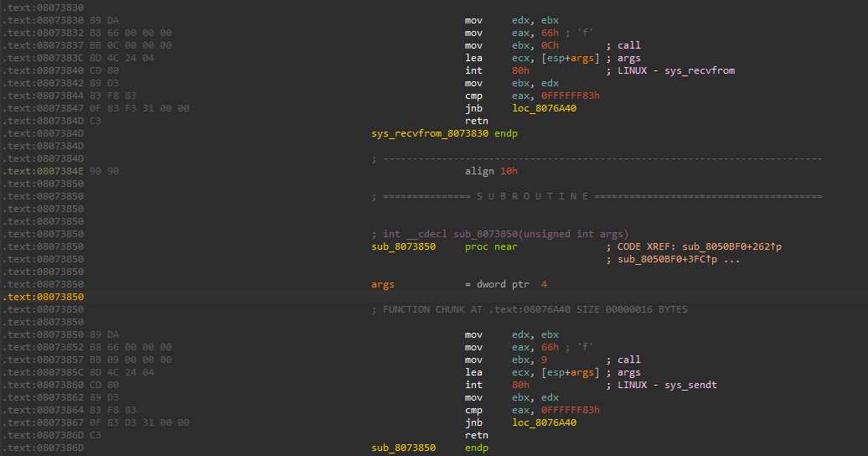868x456 pixels.
Task: Follow loc_8076A40 jump target at address 08073867
Action: pos(544,422)
